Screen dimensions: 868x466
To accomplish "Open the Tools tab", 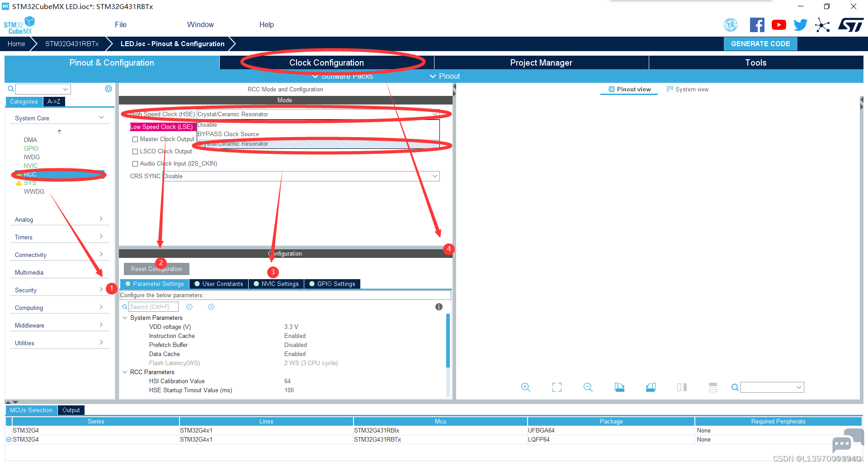I will 756,62.
